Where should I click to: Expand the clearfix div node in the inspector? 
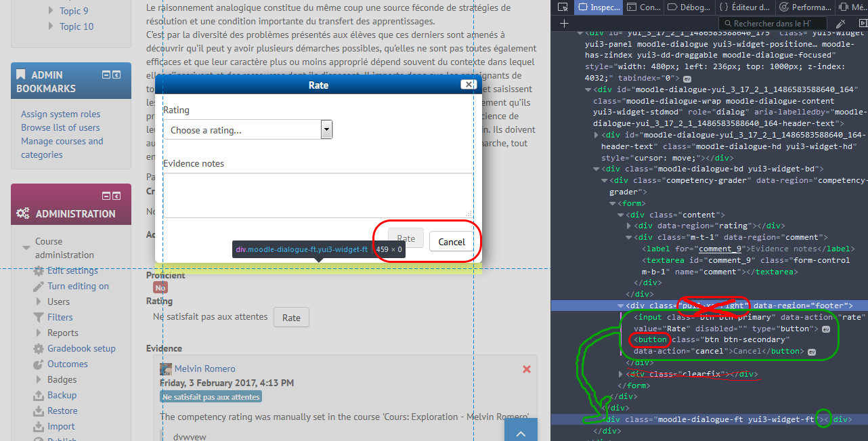pos(622,374)
